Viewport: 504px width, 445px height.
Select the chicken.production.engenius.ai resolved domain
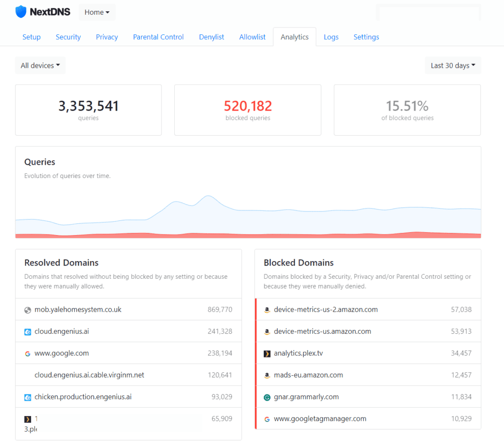[83, 397]
